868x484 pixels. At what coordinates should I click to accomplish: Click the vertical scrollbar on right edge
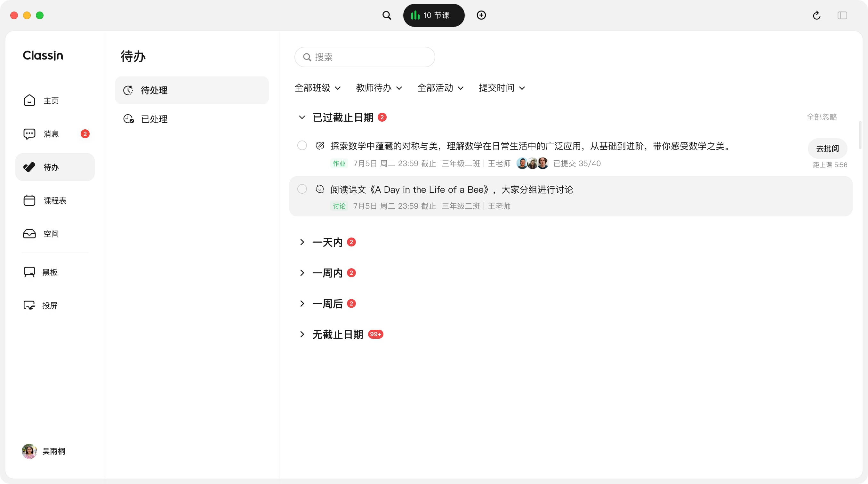pyautogui.click(x=860, y=135)
